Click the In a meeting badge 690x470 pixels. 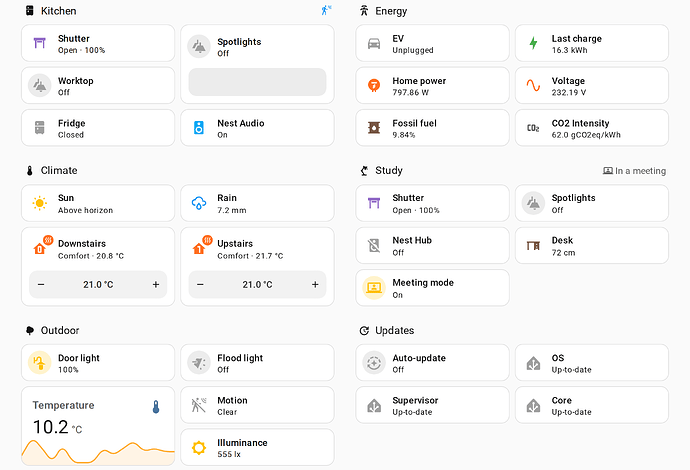634,171
